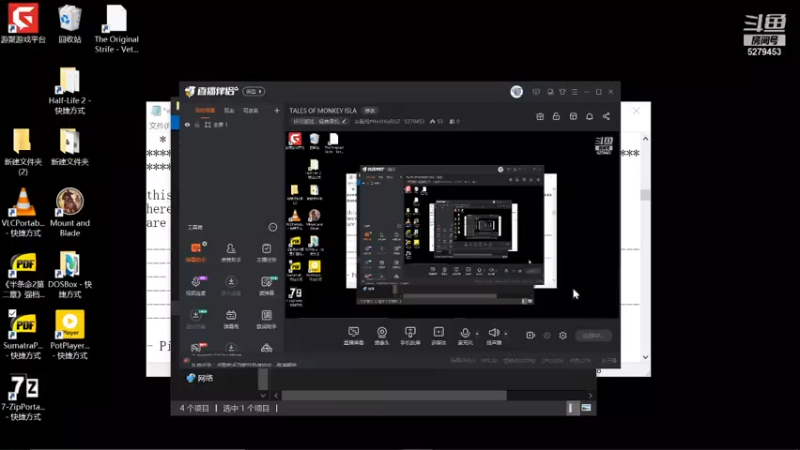
Task: Open the user silhouette tool in toolbox
Action: coord(231,252)
